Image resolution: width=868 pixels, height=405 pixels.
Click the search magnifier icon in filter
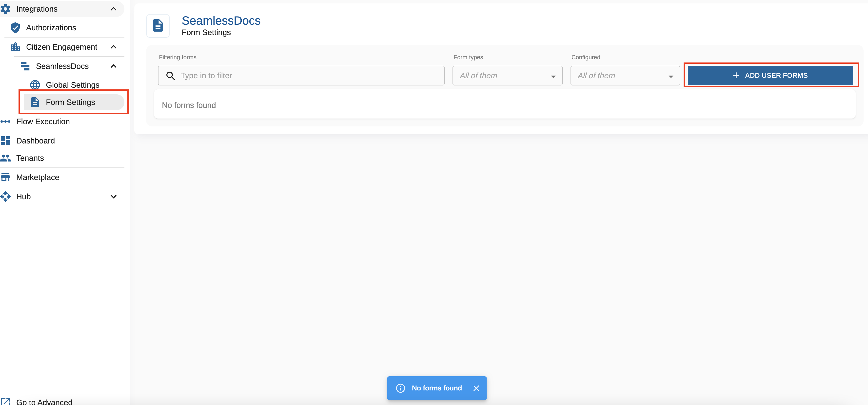(171, 76)
